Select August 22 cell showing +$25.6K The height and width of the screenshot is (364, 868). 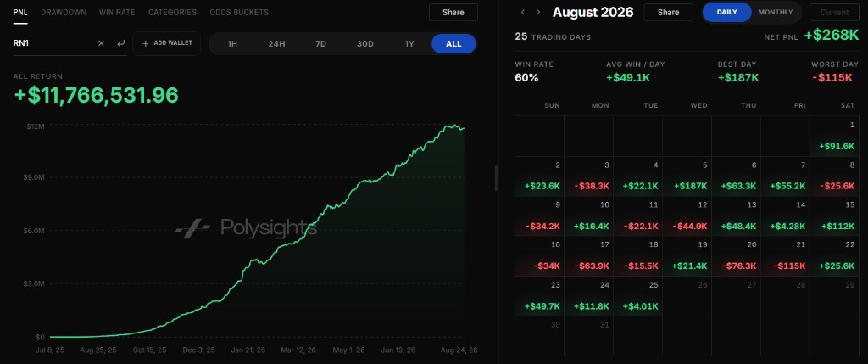click(834, 256)
